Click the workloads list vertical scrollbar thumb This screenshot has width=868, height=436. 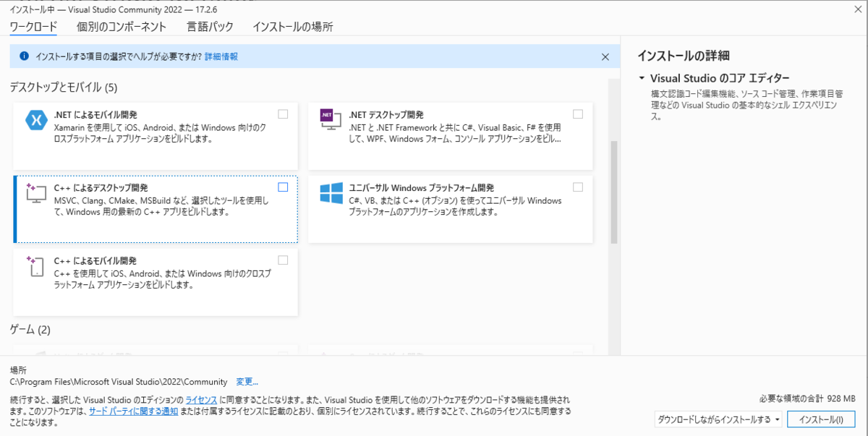pyautogui.click(x=614, y=192)
